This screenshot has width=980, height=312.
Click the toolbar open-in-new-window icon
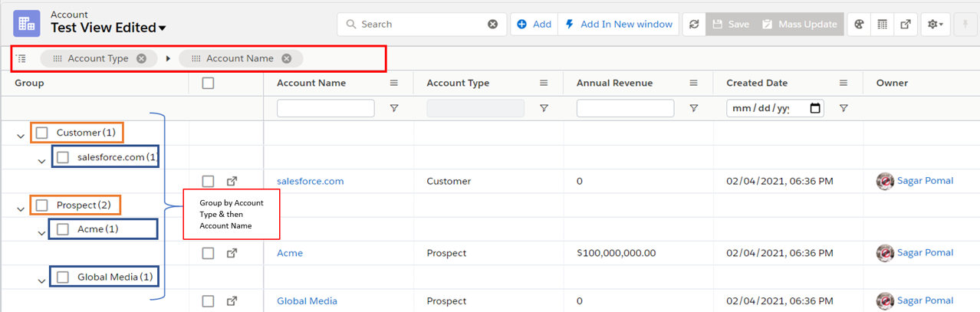906,25
